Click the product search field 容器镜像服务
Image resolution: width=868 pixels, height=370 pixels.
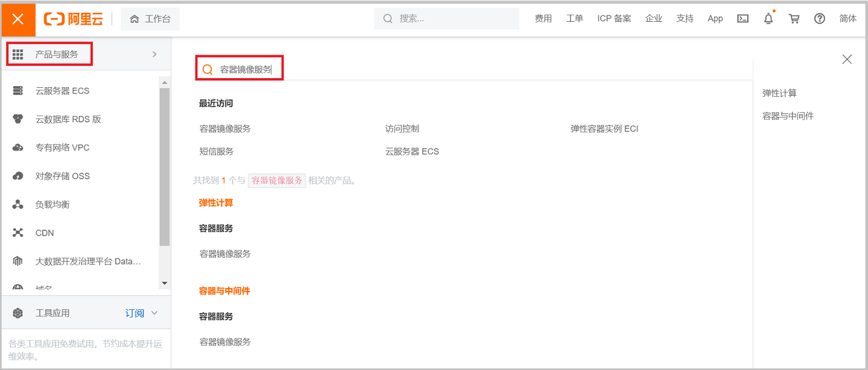point(246,70)
